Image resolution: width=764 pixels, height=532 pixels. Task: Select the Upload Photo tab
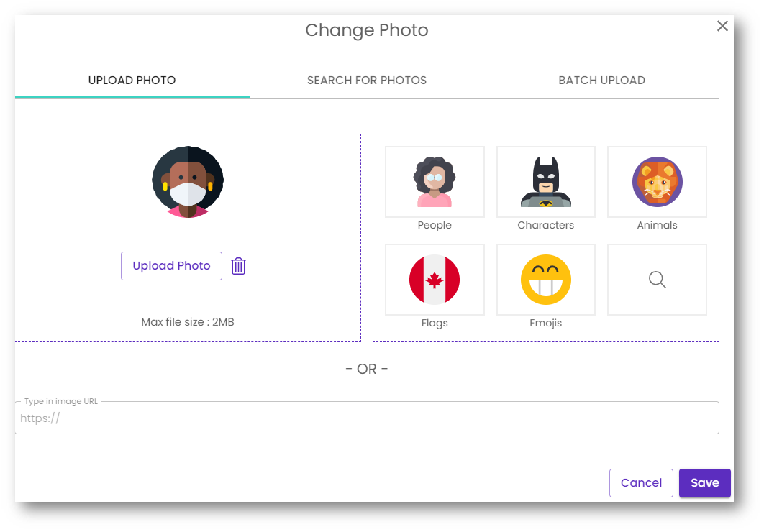[132, 81]
